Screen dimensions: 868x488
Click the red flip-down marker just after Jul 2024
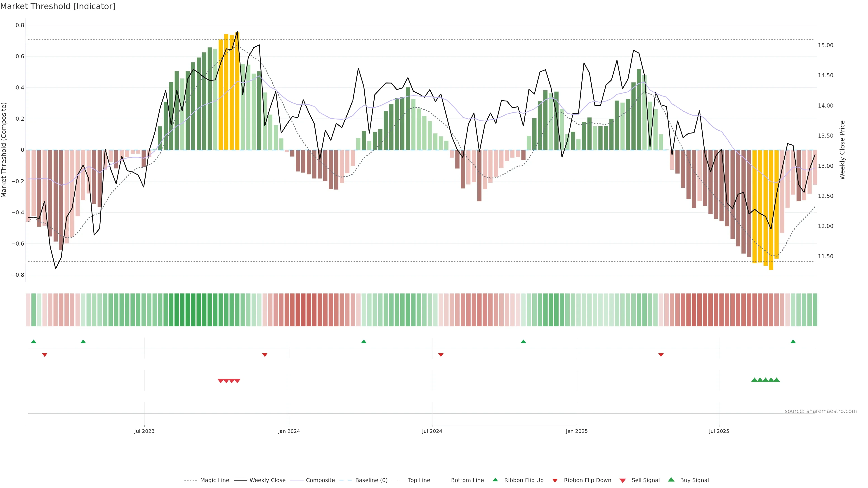tap(441, 355)
